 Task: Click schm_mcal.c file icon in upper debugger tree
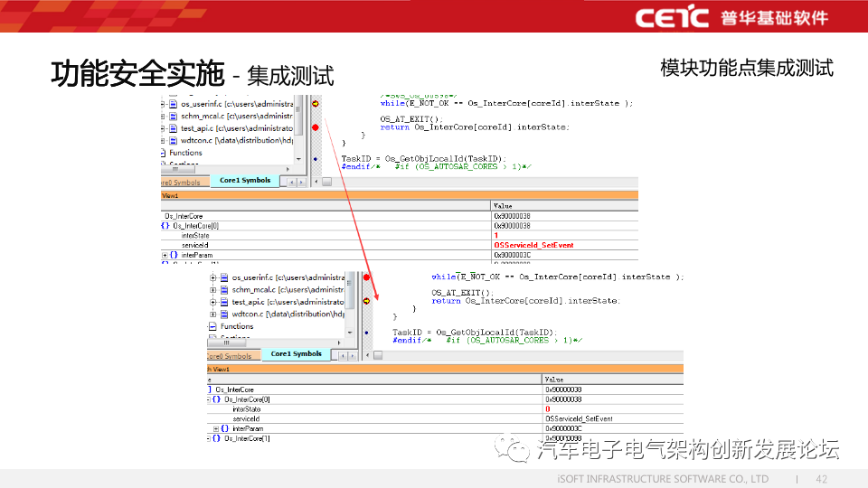pos(173,117)
